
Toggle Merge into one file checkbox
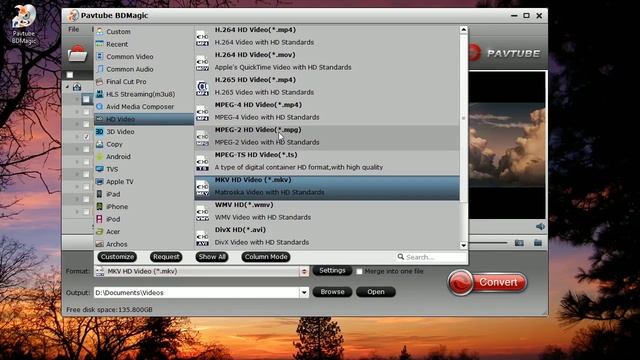[x=359, y=271]
